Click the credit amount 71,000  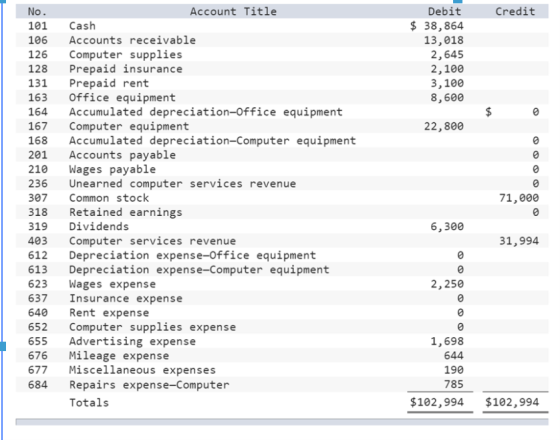(519, 198)
